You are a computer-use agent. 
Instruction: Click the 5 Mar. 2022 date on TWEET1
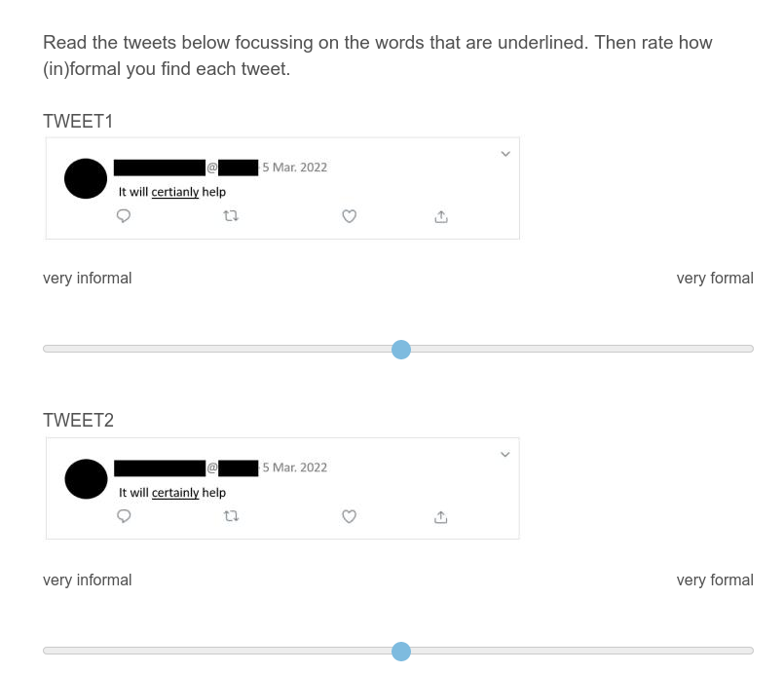pos(295,168)
